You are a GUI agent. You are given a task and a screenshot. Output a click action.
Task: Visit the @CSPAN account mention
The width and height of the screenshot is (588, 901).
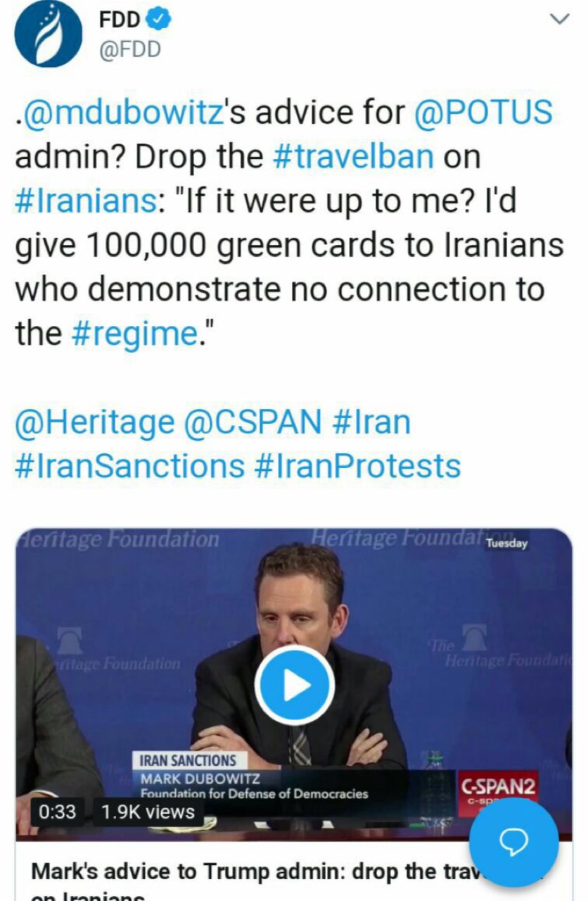click(x=252, y=422)
